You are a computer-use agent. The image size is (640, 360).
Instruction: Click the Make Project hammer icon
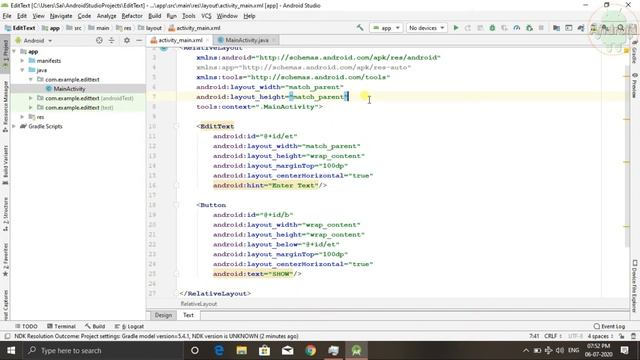tap(360, 28)
